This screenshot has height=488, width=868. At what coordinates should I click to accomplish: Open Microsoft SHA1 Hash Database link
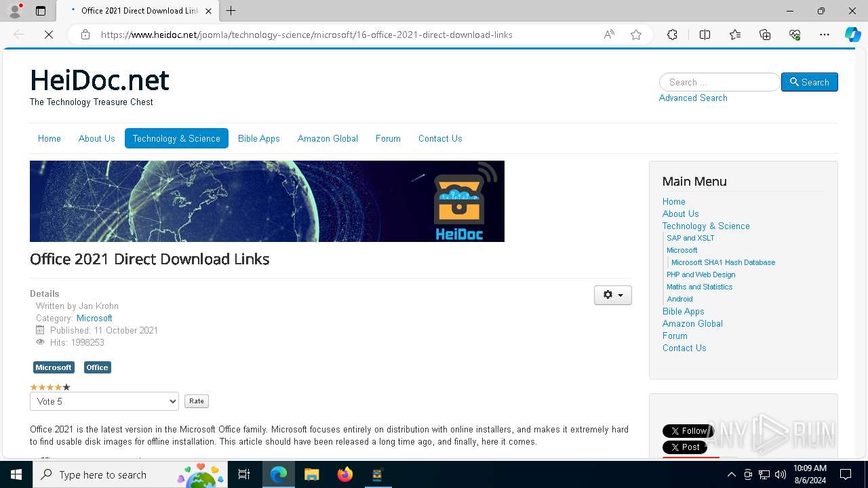click(723, 262)
